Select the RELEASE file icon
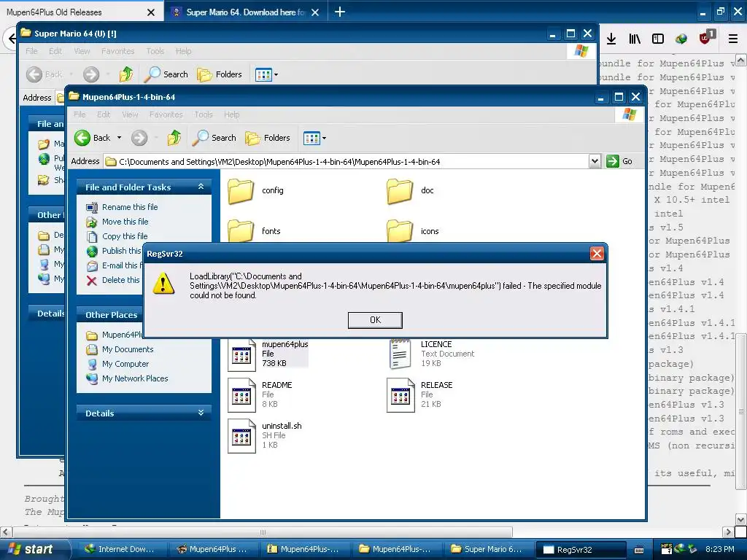 click(400, 394)
